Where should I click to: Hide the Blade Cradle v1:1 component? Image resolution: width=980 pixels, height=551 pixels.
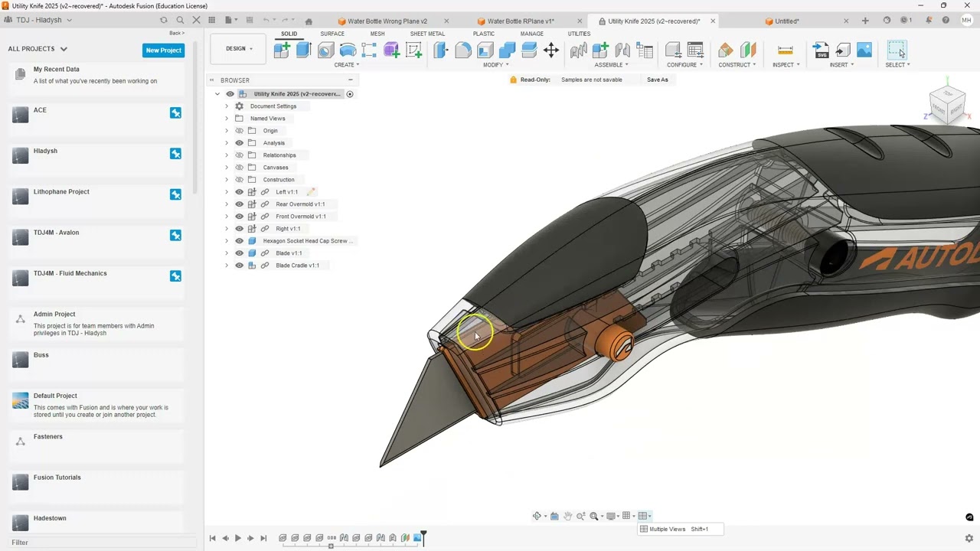(239, 266)
